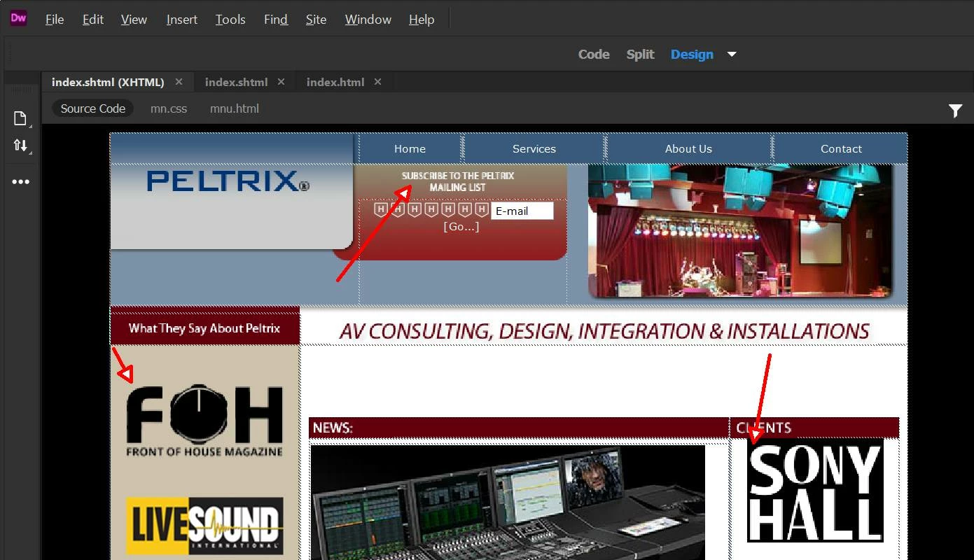The height and width of the screenshot is (560, 974).
Task: Switch to Split view
Action: pyautogui.click(x=640, y=55)
